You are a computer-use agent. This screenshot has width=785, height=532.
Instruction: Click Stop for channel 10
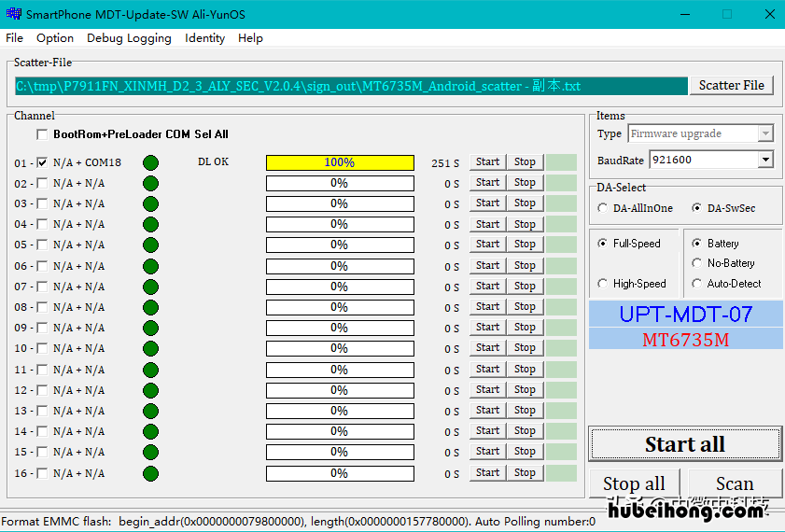[525, 348]
